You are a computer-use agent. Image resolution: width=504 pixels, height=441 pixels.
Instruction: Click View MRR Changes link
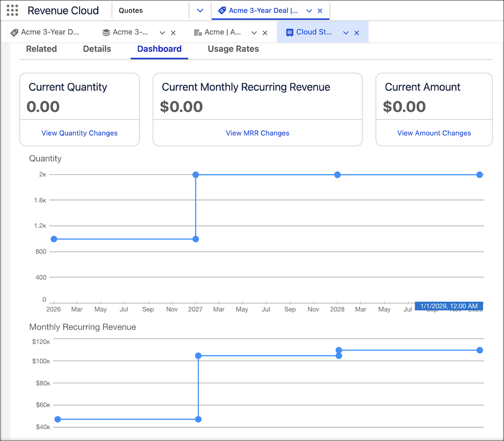point(258,133)
